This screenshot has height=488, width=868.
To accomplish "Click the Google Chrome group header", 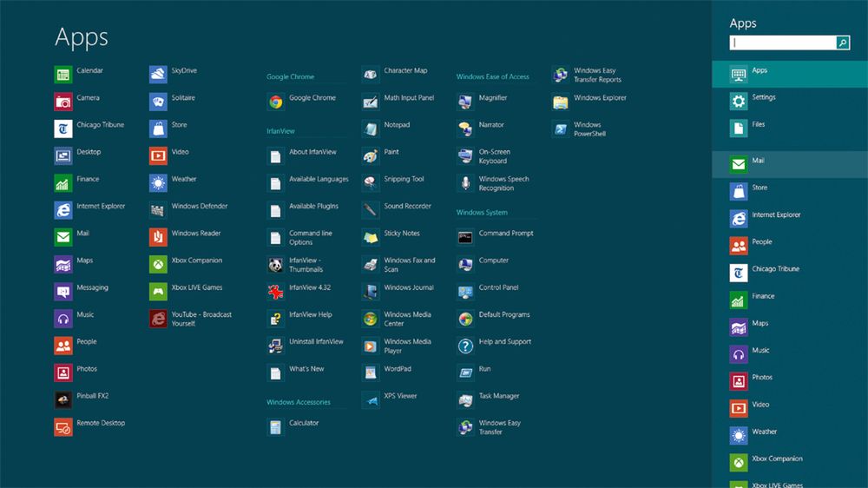I will 290,76.
